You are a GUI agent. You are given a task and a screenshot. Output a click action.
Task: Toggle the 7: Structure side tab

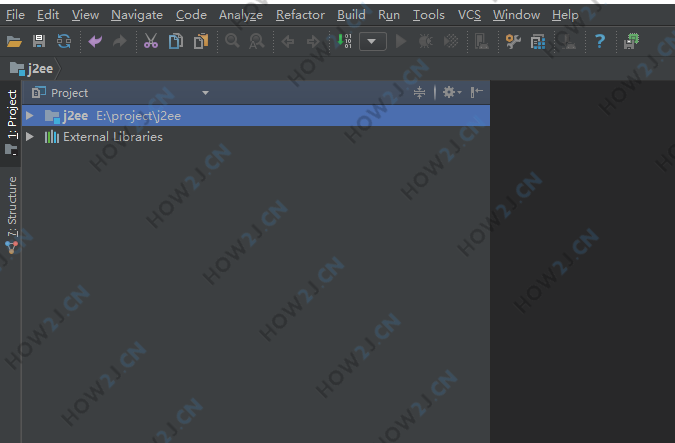[11, 214]
